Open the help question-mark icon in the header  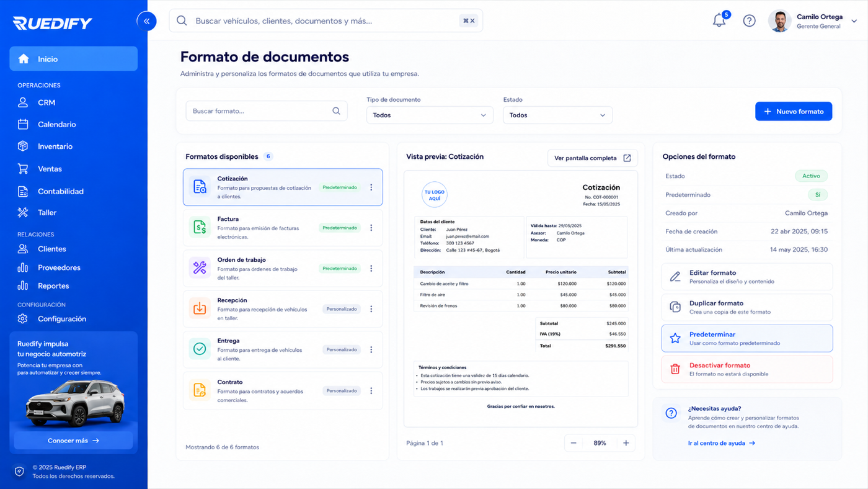tap(749, 20)
